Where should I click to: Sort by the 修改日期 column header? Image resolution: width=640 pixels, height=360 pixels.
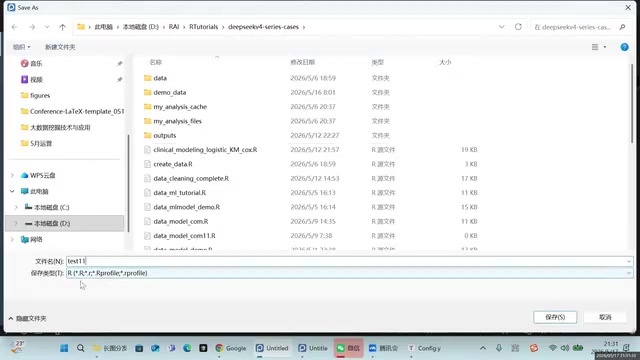(302, 62)
